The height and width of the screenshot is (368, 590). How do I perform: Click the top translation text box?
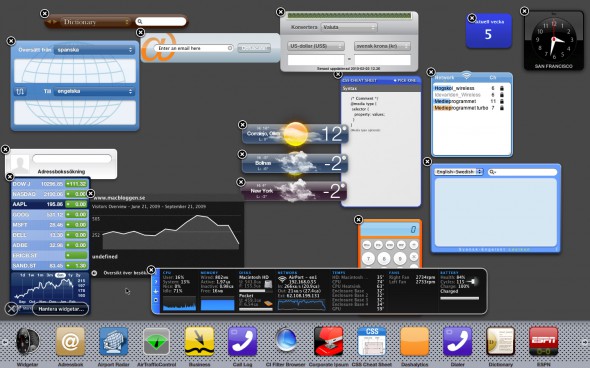coord(75,71)
